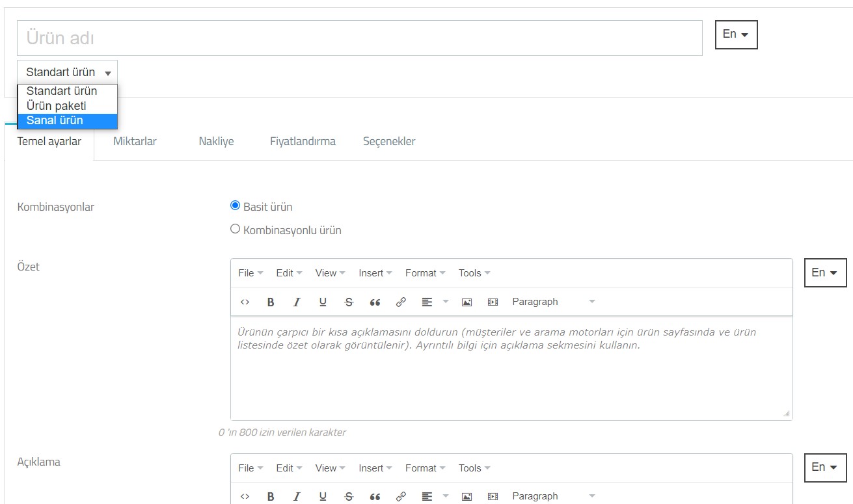Choose Ürün paketi in the type list
Image resolution: width=853 pixels, height=504 pixels.
[x=56, y=106]
